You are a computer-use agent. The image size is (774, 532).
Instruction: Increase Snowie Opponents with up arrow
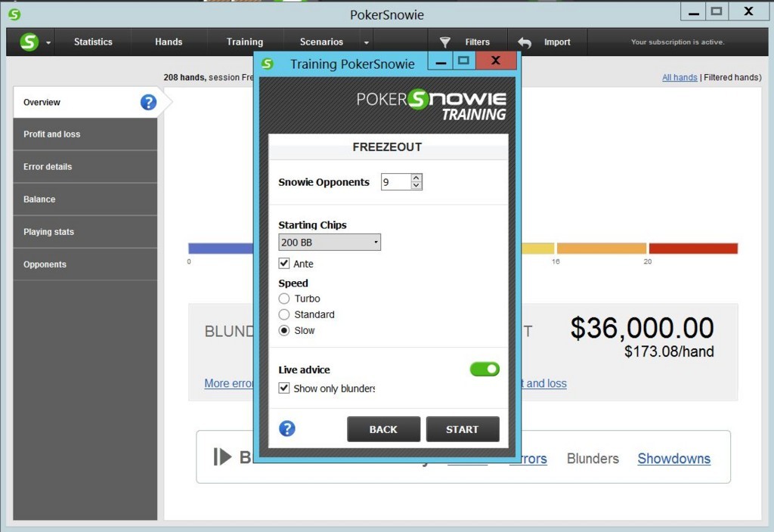(416, 178)
